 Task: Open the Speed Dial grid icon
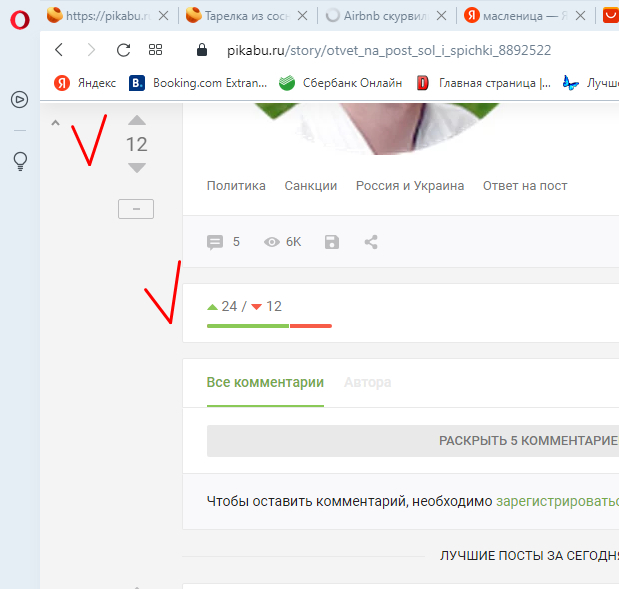(x=155, y=50)
